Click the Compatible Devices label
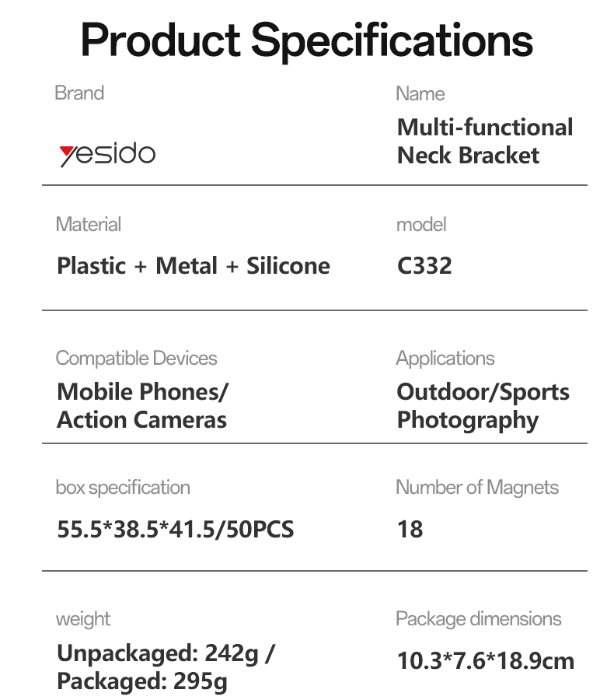The height and width of the screenshot is (700, 614). coord(136,359)
